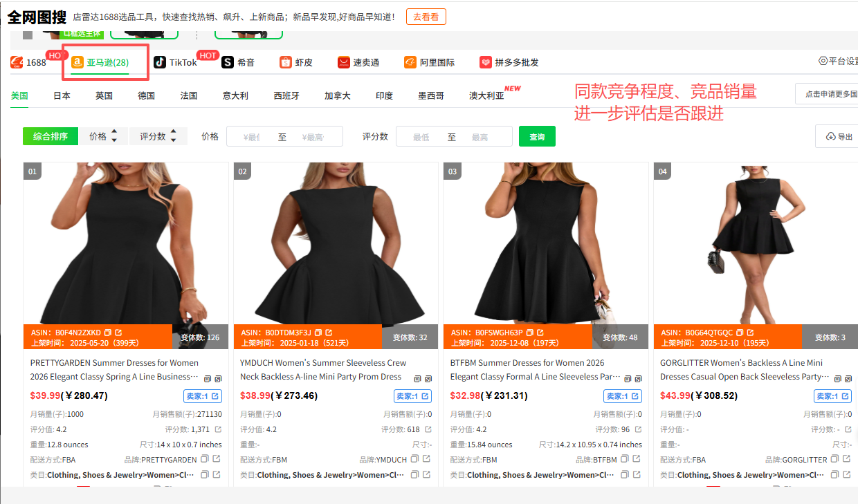Copy PRETTYGARDEN brand name icon
This screenshot has width=858, height=504.
coord(204,459)
